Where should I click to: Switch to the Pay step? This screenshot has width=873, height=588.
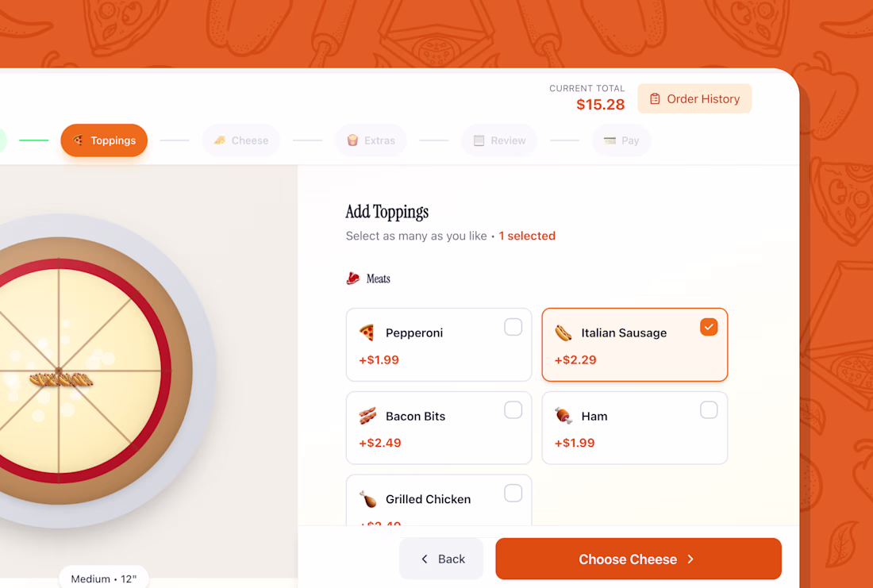(621, 140)
